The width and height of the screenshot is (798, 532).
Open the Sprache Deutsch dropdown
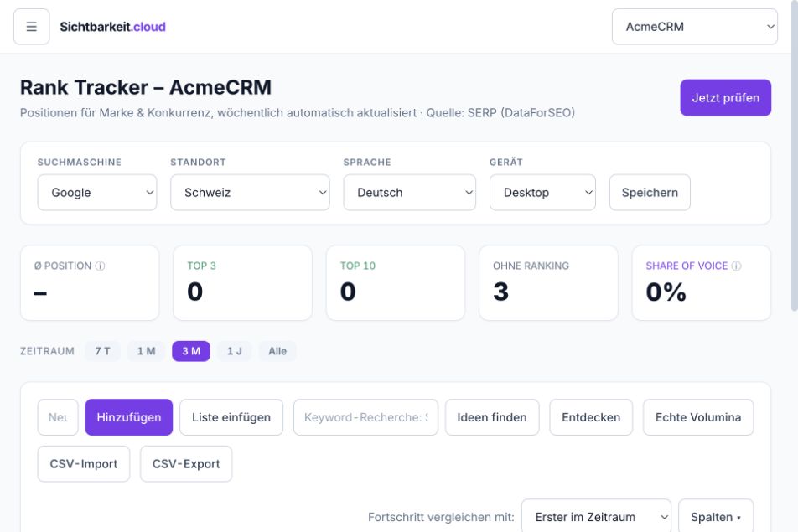[410, 192]
